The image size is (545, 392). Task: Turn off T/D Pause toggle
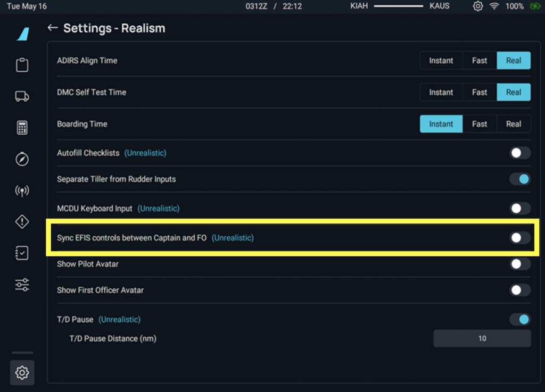click(x=519, y=320)
